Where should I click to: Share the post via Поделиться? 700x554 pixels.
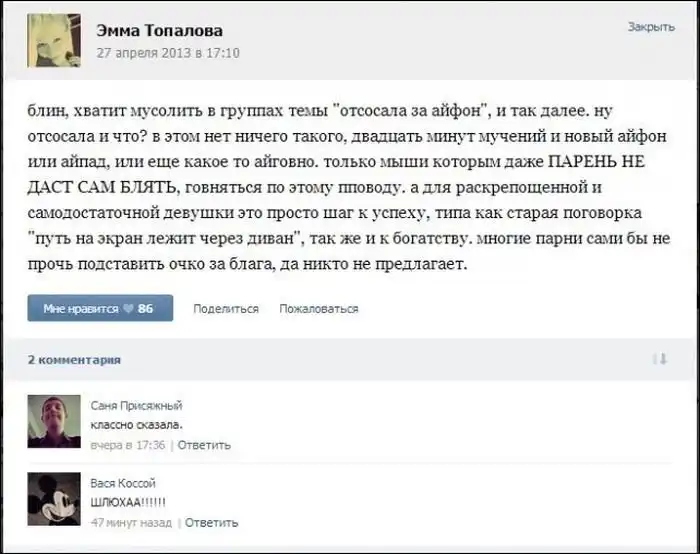[226, 308]
